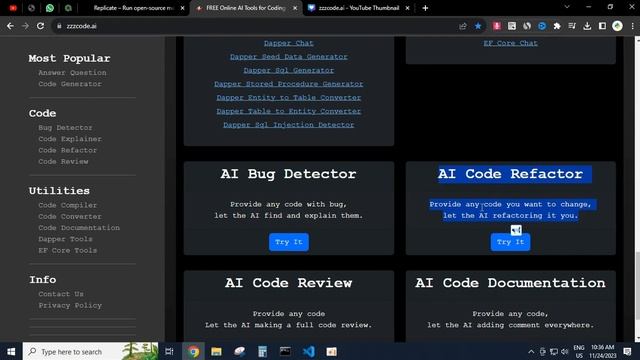The image size is (640, 360).
Task: Open Chrome from the taskbar
Action: pyautogui.click(x=193, y=351)
